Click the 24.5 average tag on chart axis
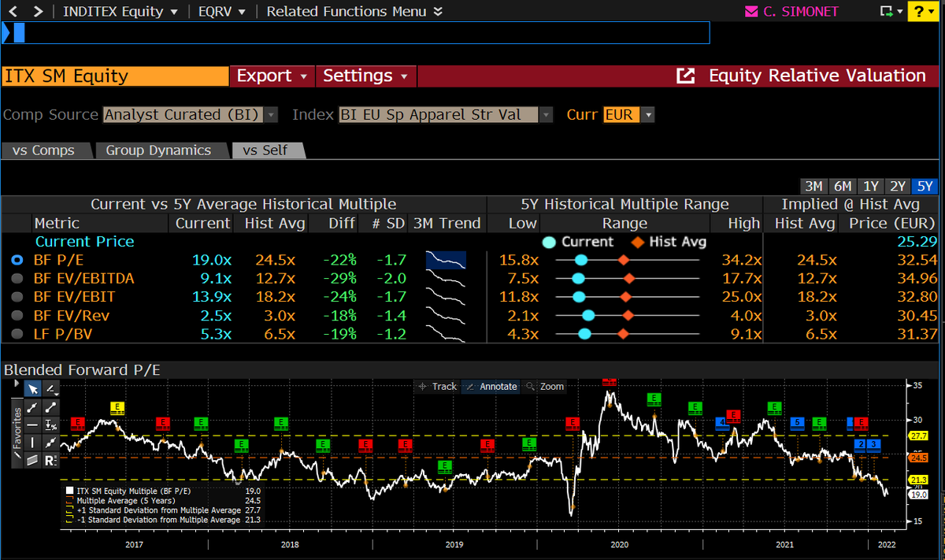This screenshot has height=560, width=945. [x=918, y=457]
